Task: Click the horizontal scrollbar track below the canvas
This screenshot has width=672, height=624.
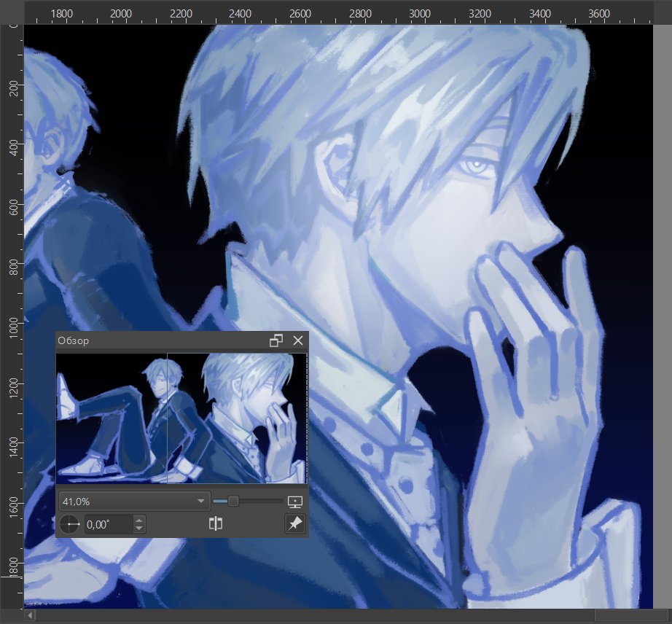Action: [315, 615]
